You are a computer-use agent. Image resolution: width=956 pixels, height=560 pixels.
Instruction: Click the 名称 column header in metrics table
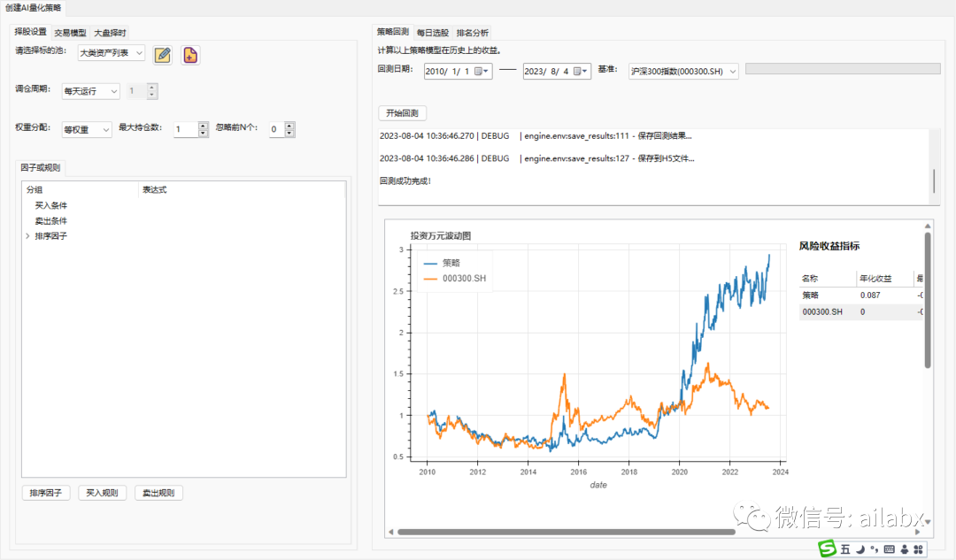(828, 279)
